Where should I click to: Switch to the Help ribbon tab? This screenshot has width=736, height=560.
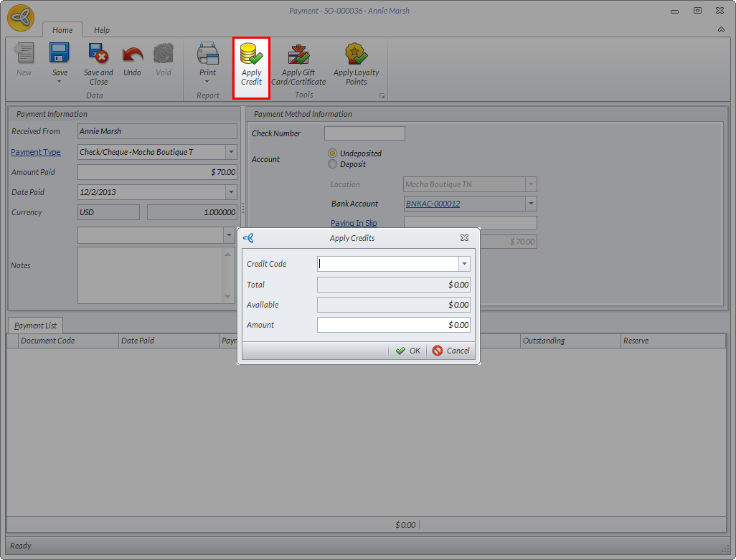point(102,30)
